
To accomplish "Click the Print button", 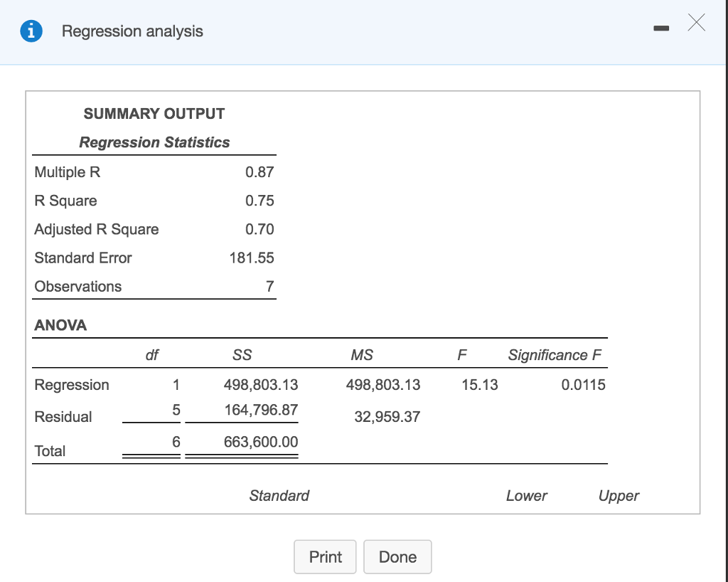I will pos(325,557).
